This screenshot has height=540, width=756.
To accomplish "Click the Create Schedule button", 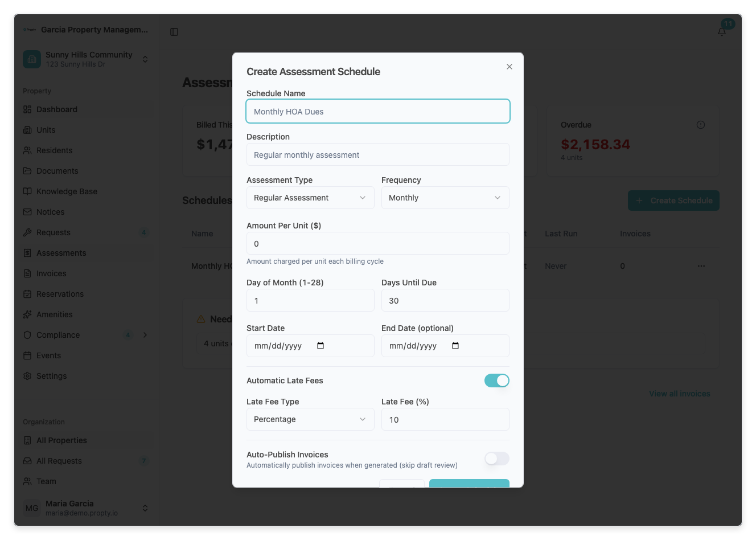I will [673, 201].
